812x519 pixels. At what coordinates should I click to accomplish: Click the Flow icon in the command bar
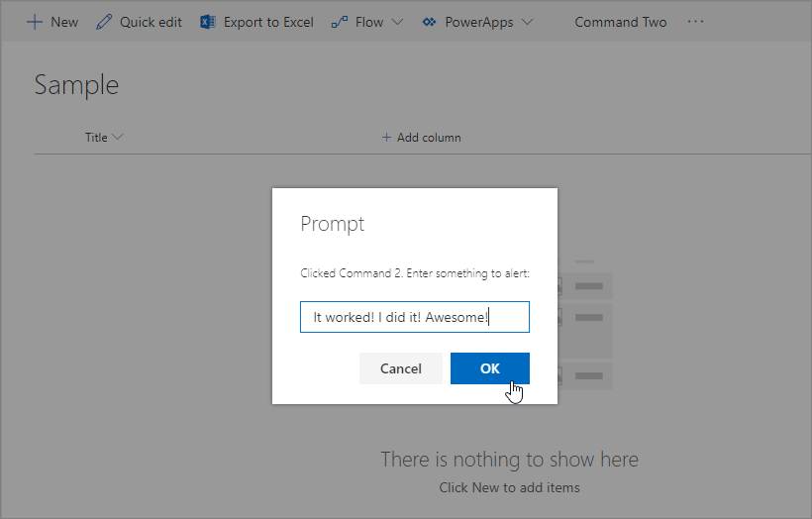[340, 22]
